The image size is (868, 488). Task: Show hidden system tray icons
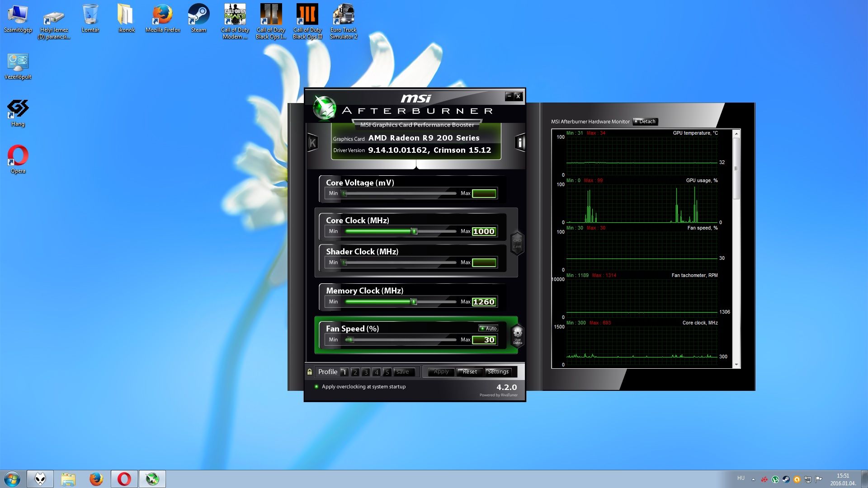(x=753, y=479)
